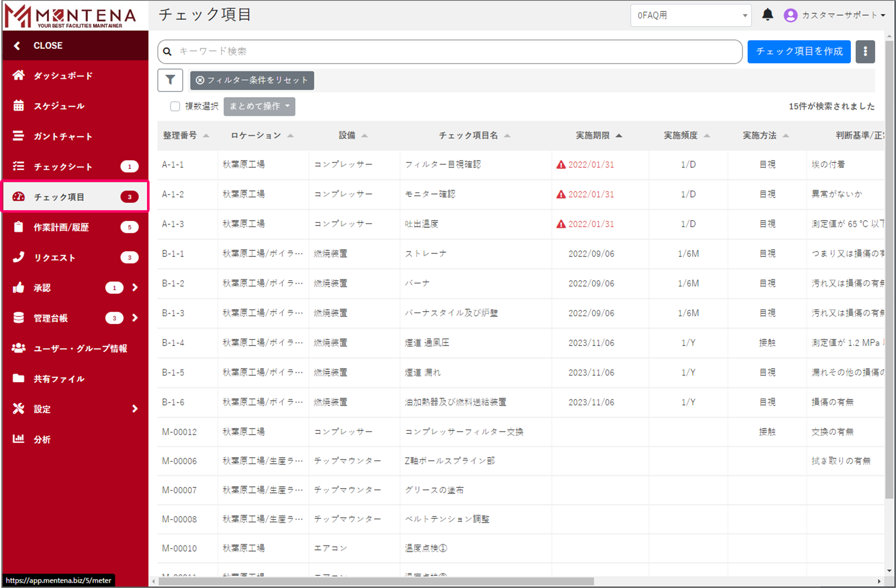
Task: Go to 作業計画/履歴 in the sidebar
Action: pyautogui.click(x=61, y=227)
